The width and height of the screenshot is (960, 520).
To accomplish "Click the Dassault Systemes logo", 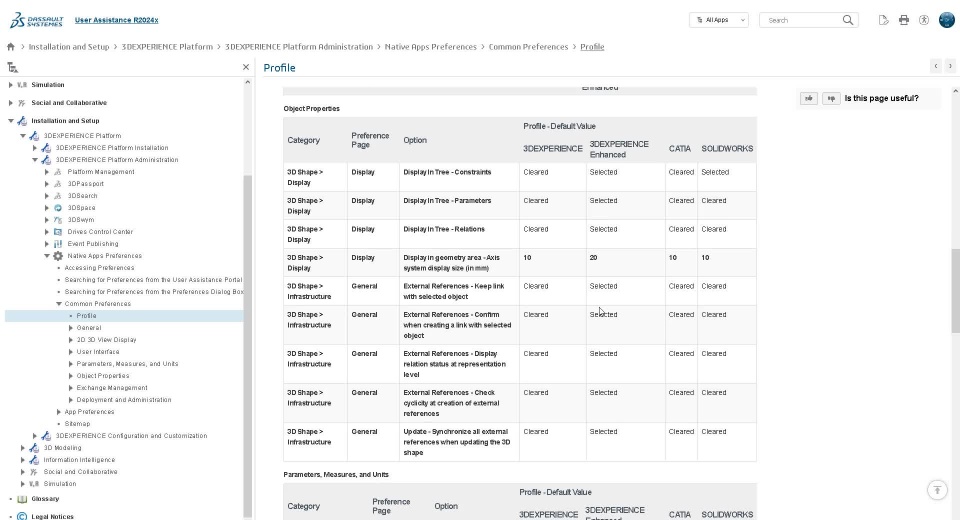I will (x=37, y=20).
